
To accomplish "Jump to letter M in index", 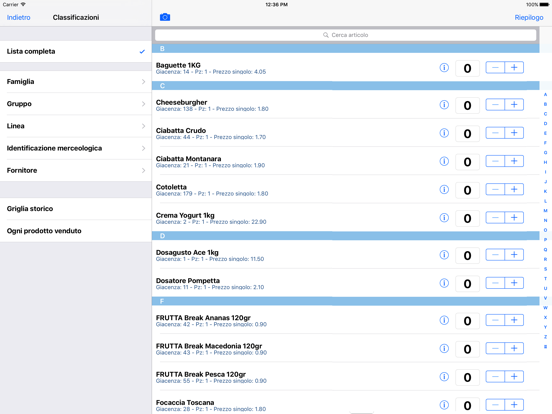I will 545,211.
